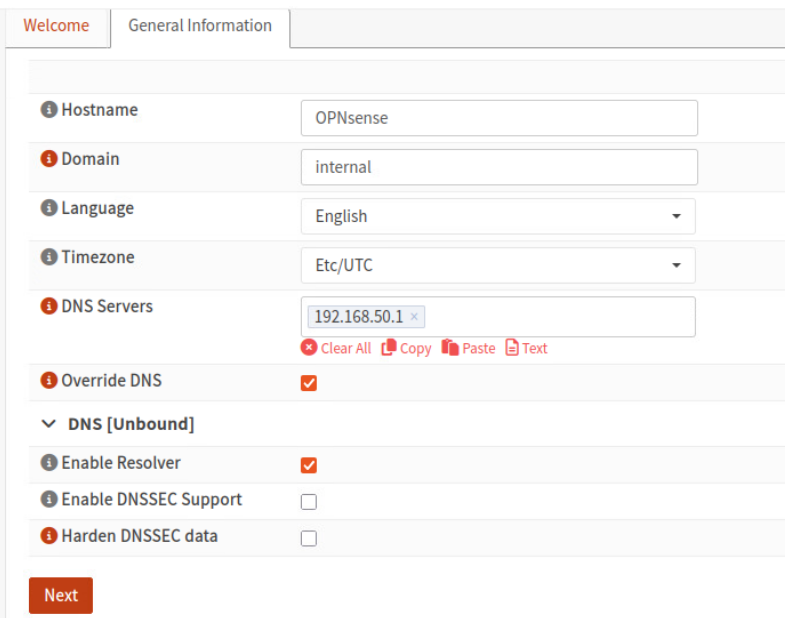The height and width of the screenshot is (618, 785).
Task: Click the Enable DNSSEC Support info icon
Action: 49,499
